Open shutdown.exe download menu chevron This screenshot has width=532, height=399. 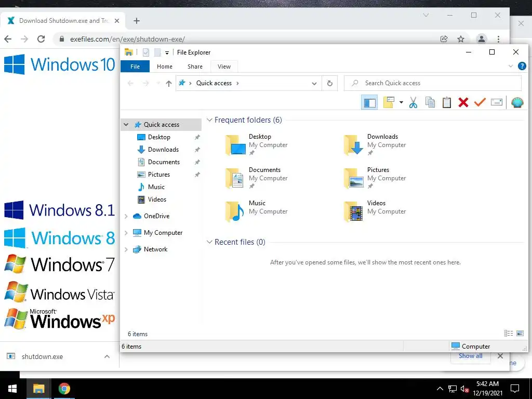[x=107, y=356]
